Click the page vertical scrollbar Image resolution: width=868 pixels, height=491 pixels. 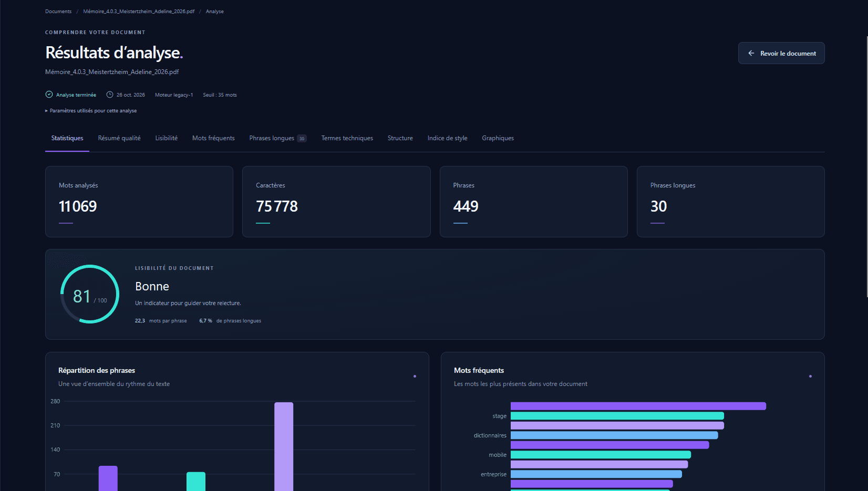866,166
